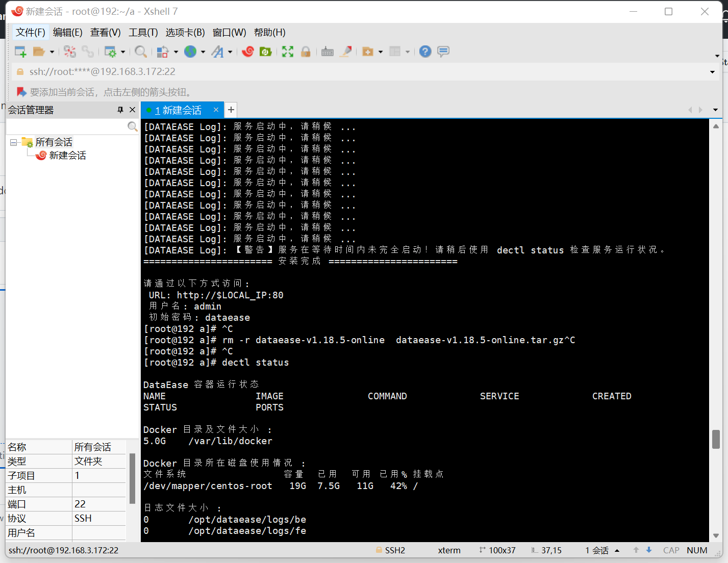
Task: Click the feedback speech bubble icon
Action: 443,52
